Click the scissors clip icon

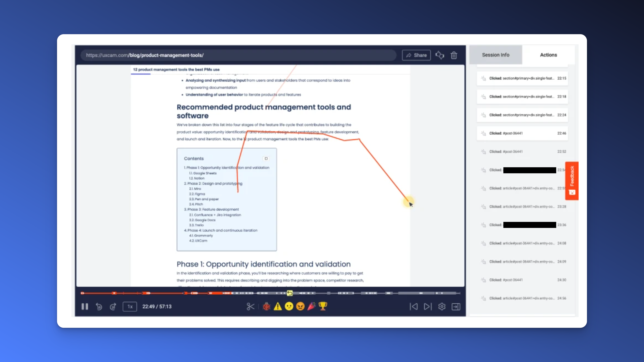[x=250, y=307]
